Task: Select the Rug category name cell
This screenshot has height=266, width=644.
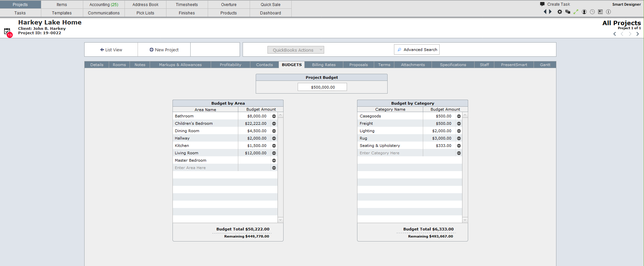Action: click(x=390, y=138)
